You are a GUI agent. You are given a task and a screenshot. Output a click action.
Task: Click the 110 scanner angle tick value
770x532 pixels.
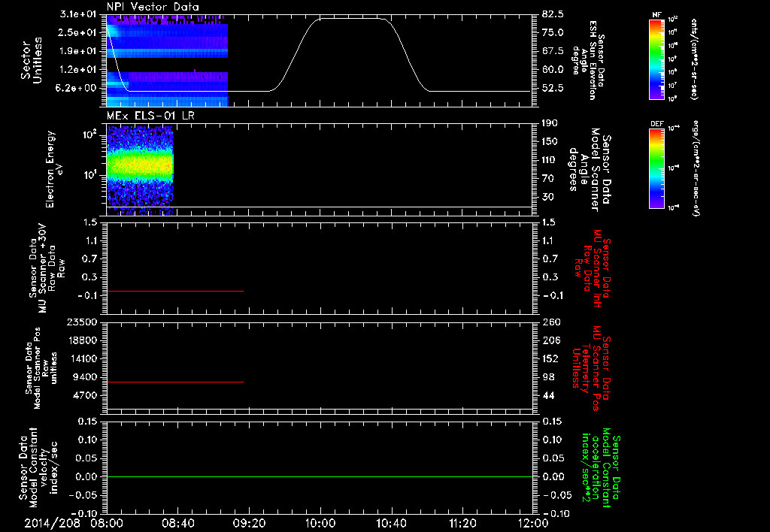pos(550,160)
